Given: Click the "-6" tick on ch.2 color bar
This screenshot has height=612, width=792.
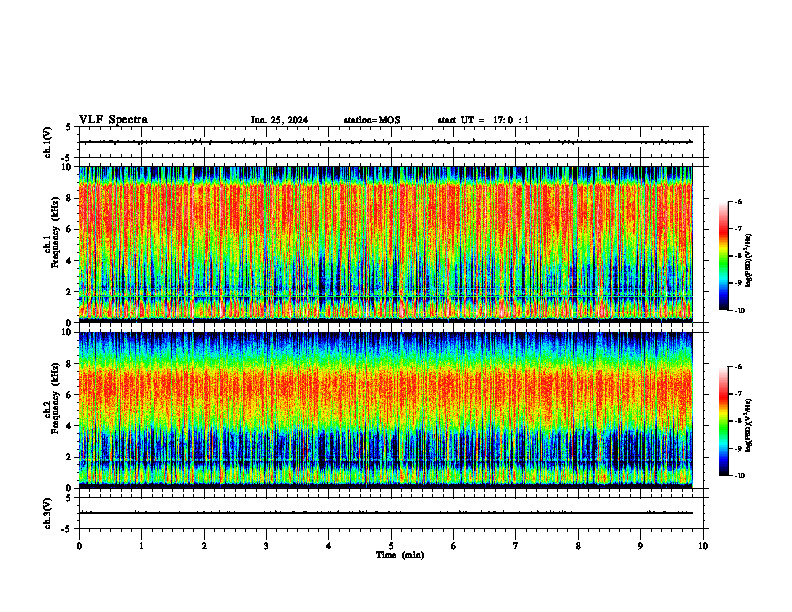Looking at the screenshot, I should pos(738,367).
